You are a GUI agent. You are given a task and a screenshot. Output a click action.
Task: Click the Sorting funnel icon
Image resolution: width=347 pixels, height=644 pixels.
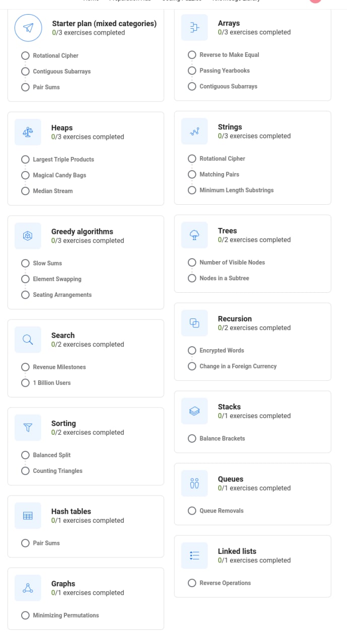[28, 427]
